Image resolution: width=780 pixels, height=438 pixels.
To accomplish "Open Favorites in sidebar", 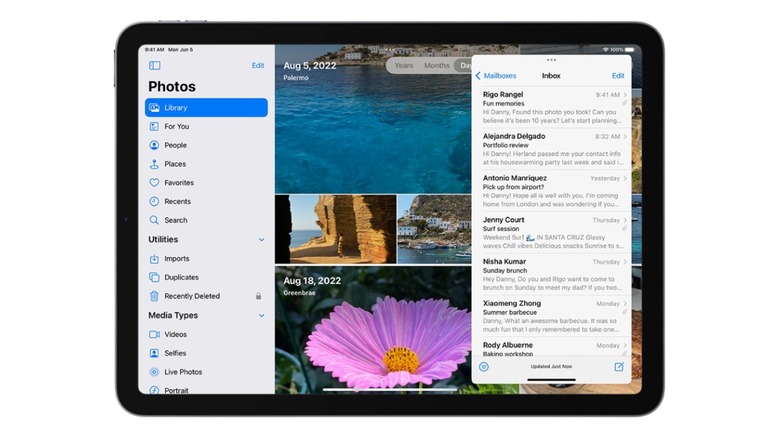I will click(x=206, y=183).
